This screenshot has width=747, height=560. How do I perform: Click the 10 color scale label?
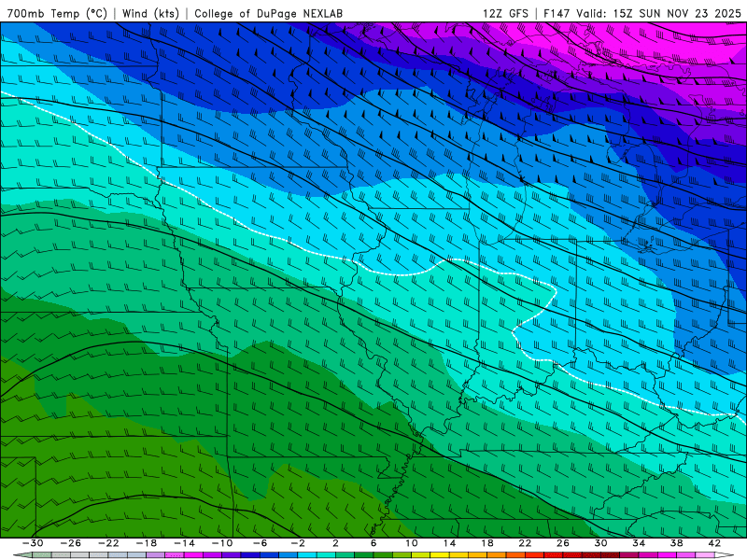click(412, 543)
